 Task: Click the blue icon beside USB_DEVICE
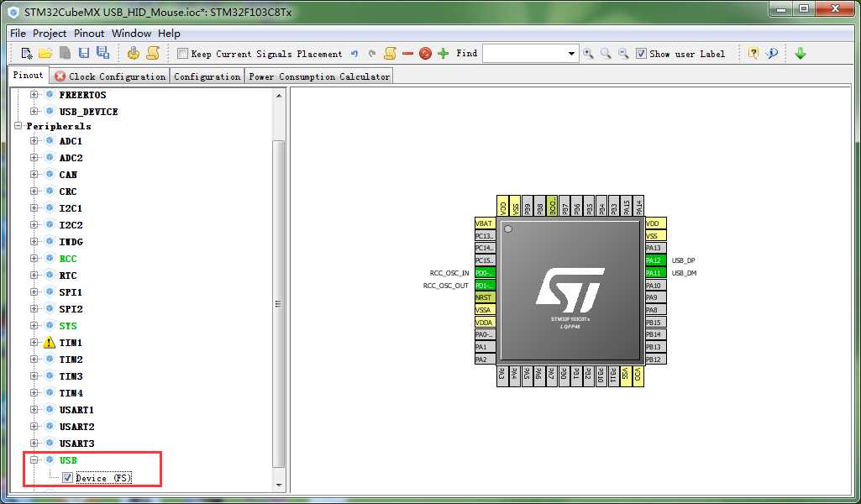pos(50,112)
